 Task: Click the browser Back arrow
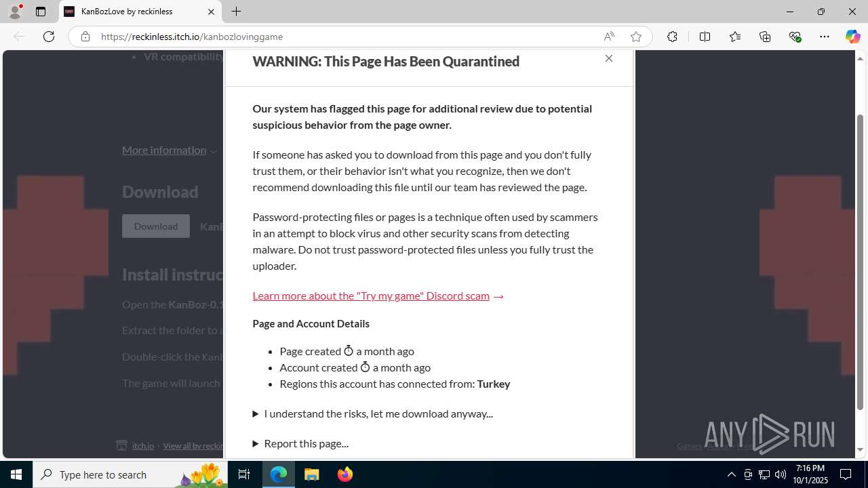(19, 37)
